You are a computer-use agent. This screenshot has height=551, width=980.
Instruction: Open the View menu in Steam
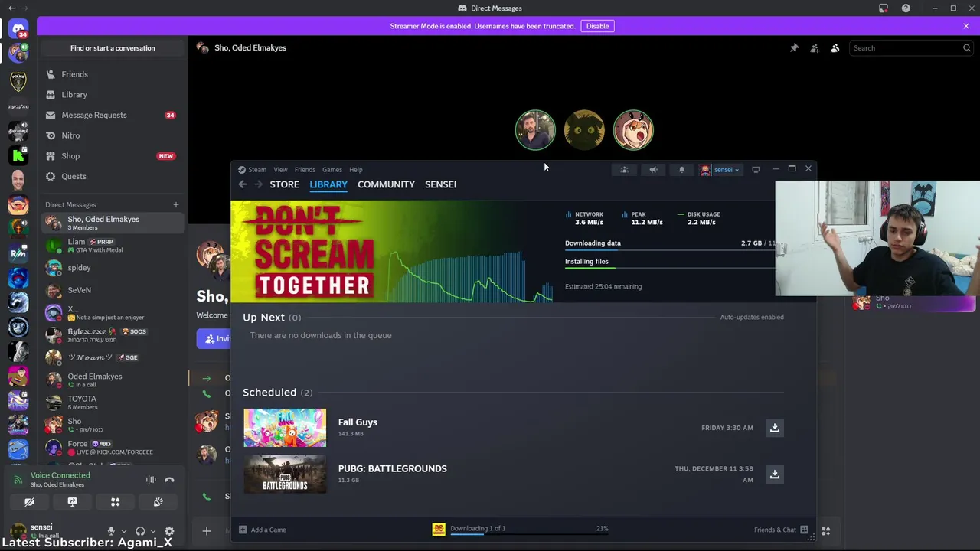pos(280,170)
